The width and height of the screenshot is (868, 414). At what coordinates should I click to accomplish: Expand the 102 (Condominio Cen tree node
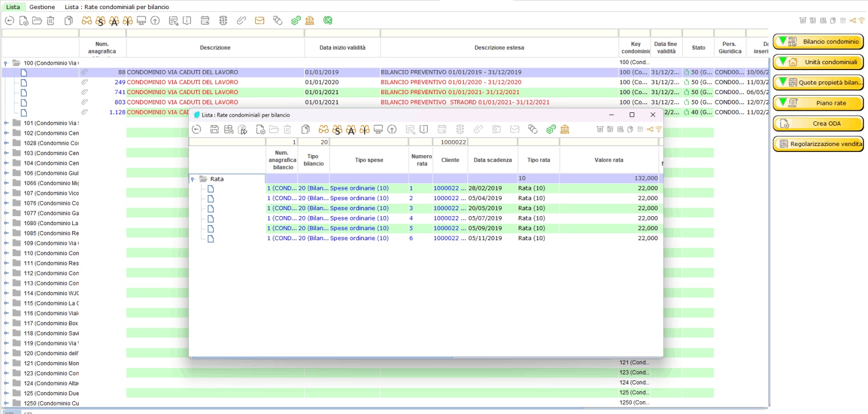tap(6, 133)
